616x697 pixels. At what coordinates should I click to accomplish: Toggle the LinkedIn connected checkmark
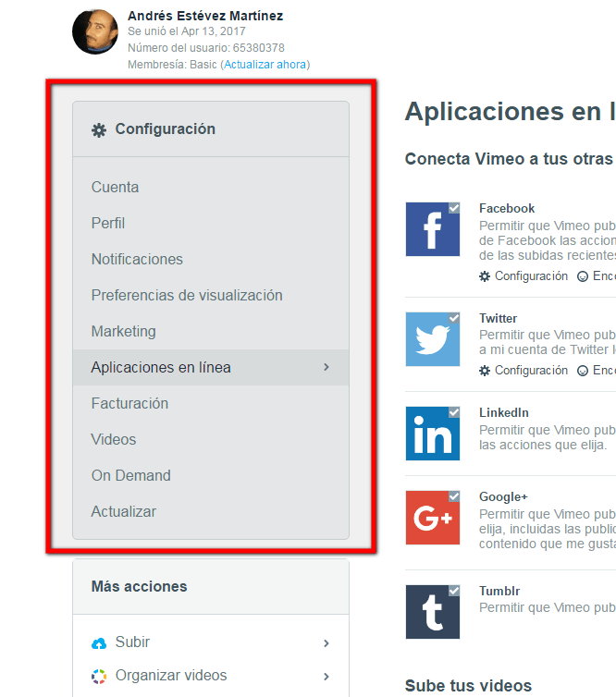(x=453, y=412)
